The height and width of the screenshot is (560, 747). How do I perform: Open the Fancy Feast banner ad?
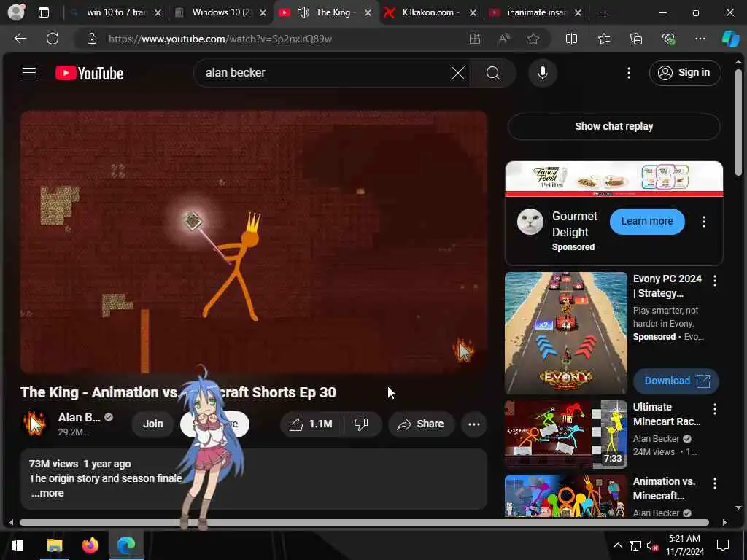[614, 179]
